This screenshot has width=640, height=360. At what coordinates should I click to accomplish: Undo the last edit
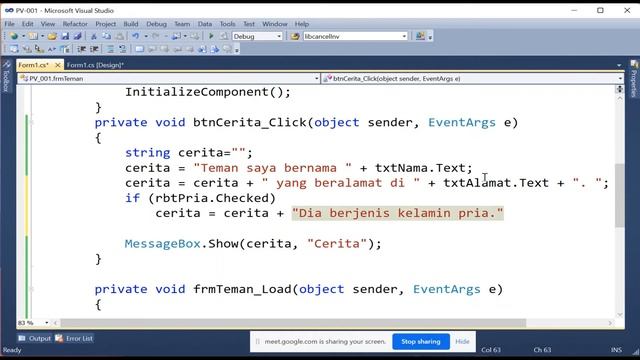[136, 36]
